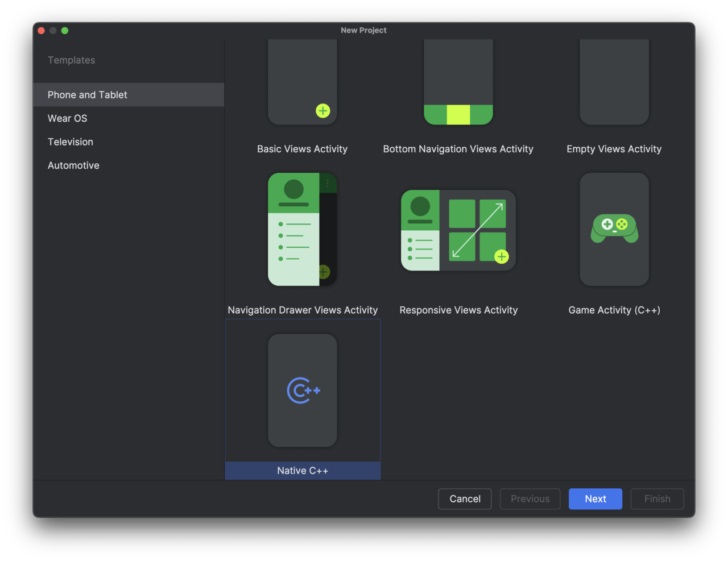Select the Bottom Navigation Views Activity thumbnail
The height and width of the screenshot is (561, 728).
458,82
